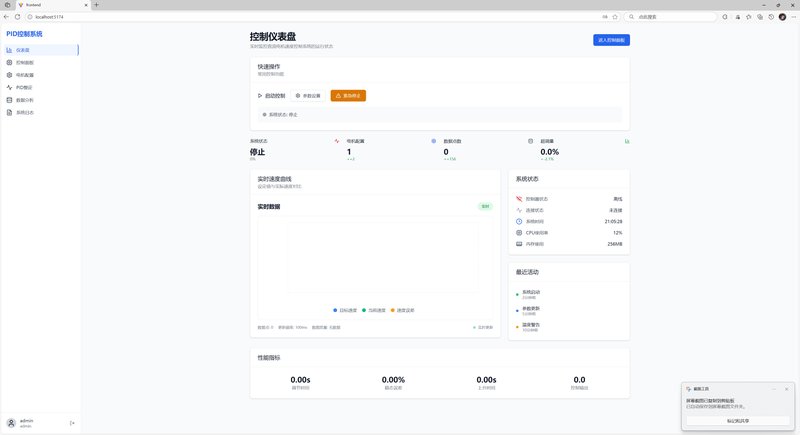The image size is (800, 435).
Task: Click the 进入控制面板 blue button
Action: tap(610, 40)
